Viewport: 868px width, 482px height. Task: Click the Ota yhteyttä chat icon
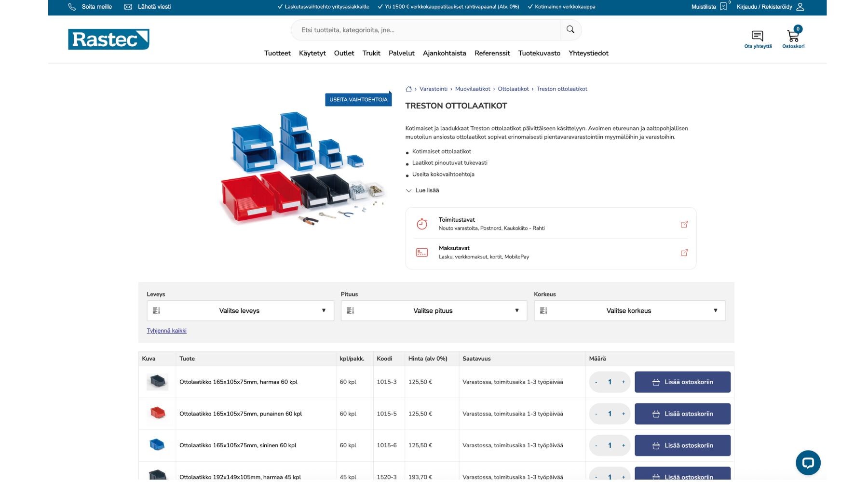tap(757, 35)
